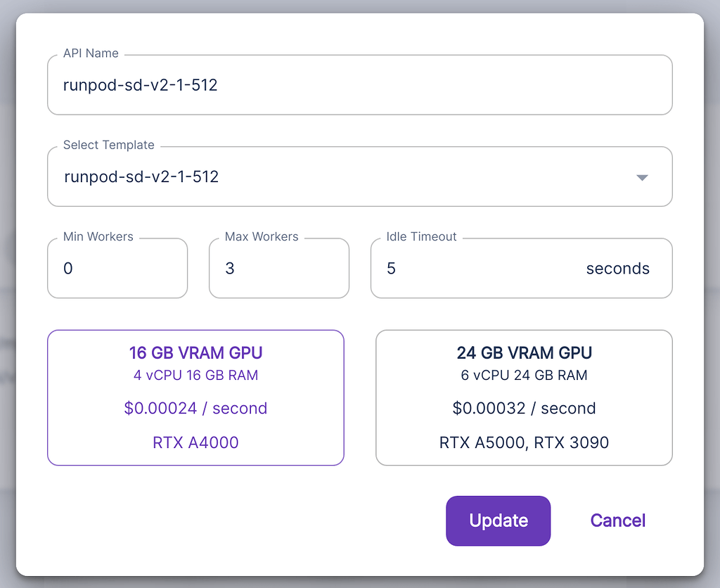Click the Max Workers field
The image size is (720, 588).
click(279, 268)
